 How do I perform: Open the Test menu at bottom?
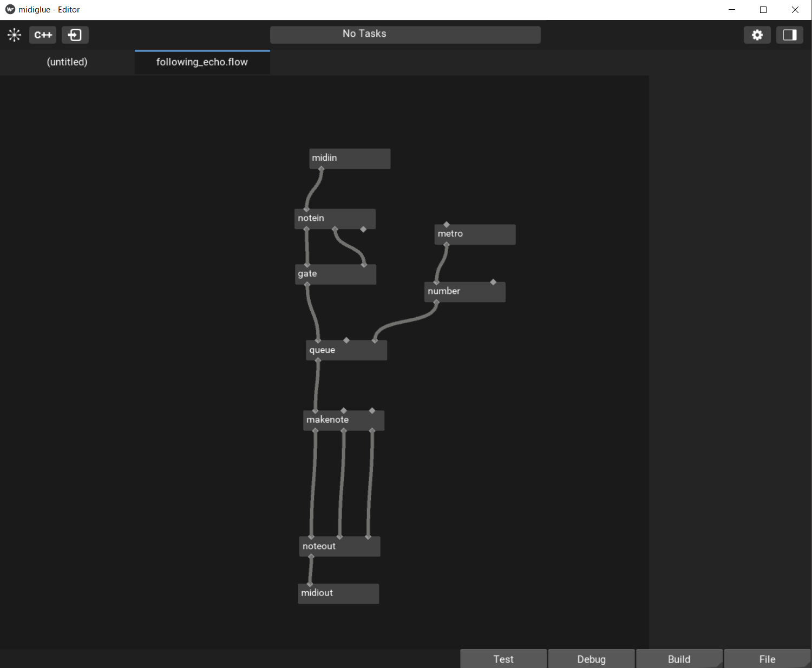click(503, 659)
